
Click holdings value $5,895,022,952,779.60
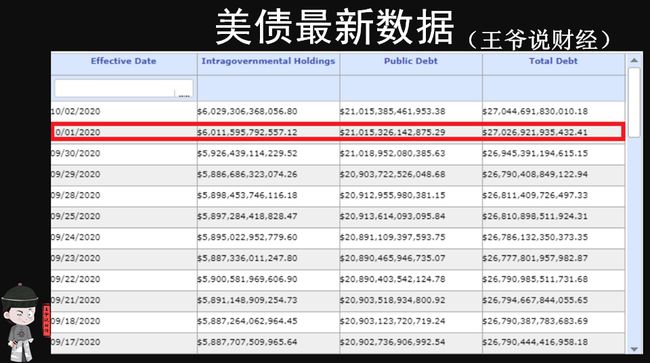(x=247, y=237)
